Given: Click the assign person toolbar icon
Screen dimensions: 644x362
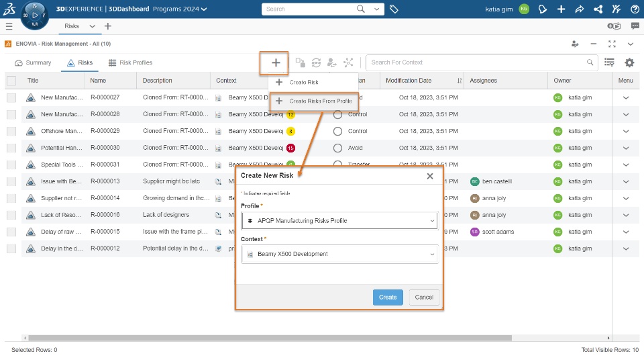Looking at the screenshot, I should tap(332, 62).
